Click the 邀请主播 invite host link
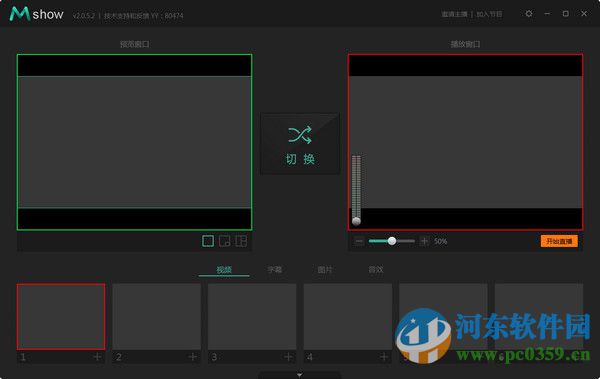Viewport: 600px width, 379px height. pos(454,14)
